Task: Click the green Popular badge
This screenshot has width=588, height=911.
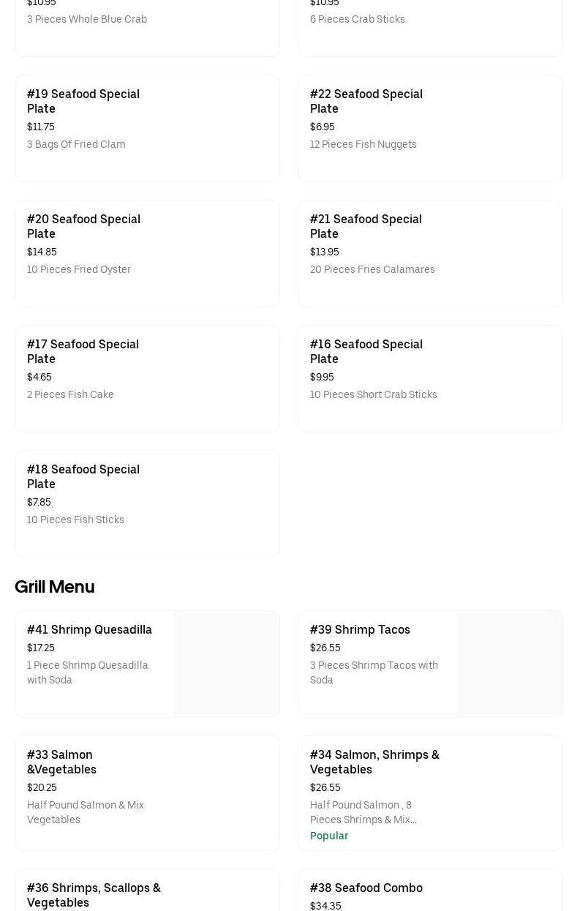Action: coord(329,836)
